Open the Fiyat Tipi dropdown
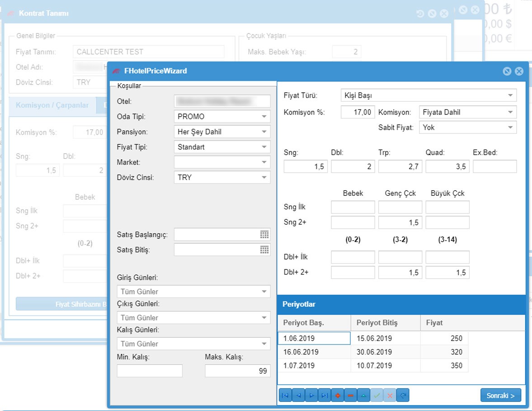 tap(264, 147)
